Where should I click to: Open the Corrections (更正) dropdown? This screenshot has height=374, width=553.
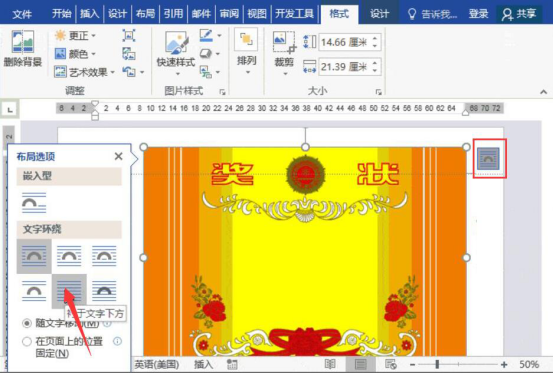point(75,35)
